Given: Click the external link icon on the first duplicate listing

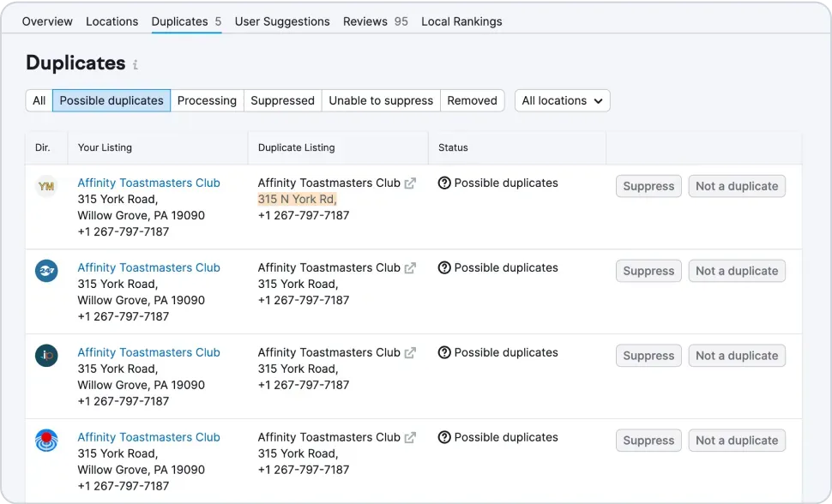Looking at the screenshot, I should tap(407, 182).
